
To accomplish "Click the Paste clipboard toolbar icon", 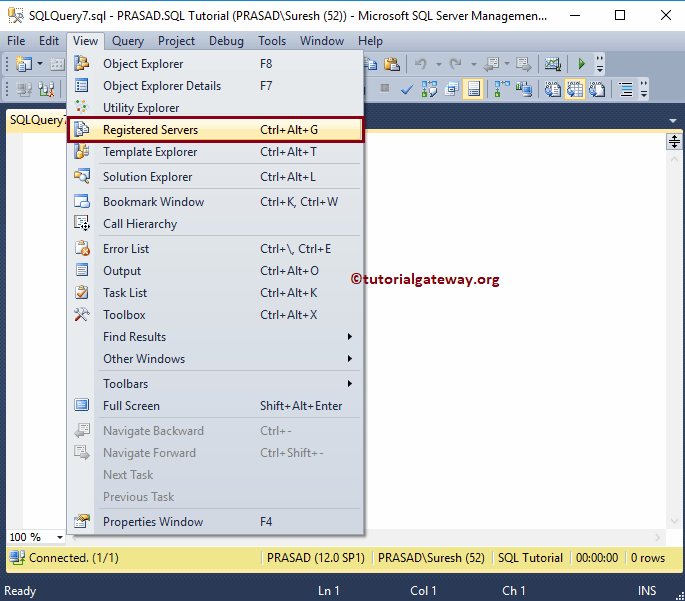I will (392, 64).
